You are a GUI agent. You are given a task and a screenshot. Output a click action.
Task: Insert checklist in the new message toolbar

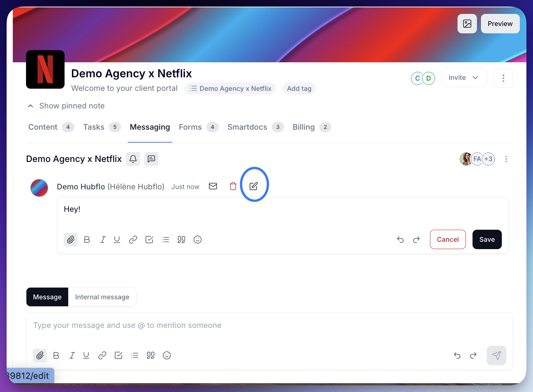click(118, 355)
